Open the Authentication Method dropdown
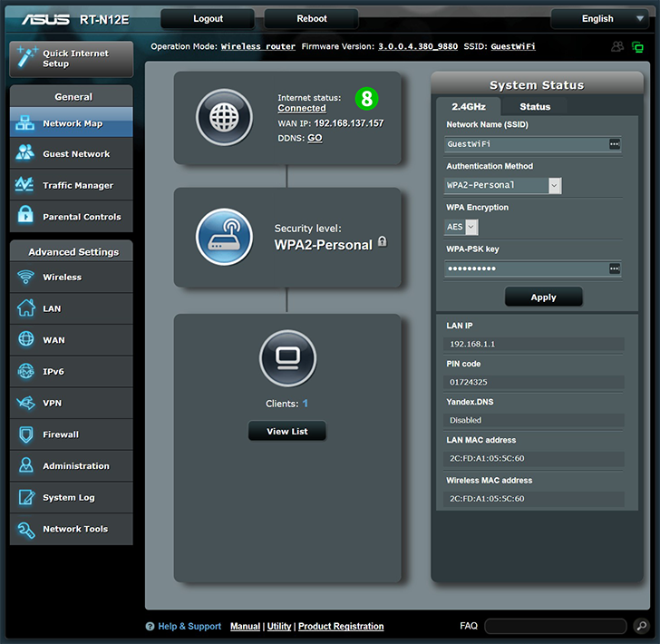Screen dimensions: 660x644 503,185
